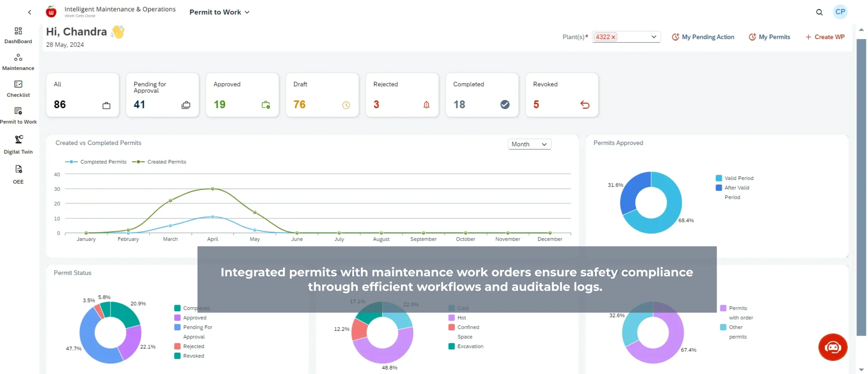Toggle the Rejected permits status filter
Image resolution: width=868 pixels, height=374 pixels.
point(402,94)
